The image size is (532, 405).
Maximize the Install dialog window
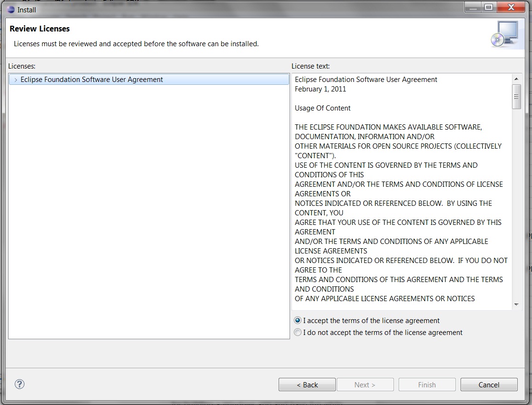coord(489,7)
